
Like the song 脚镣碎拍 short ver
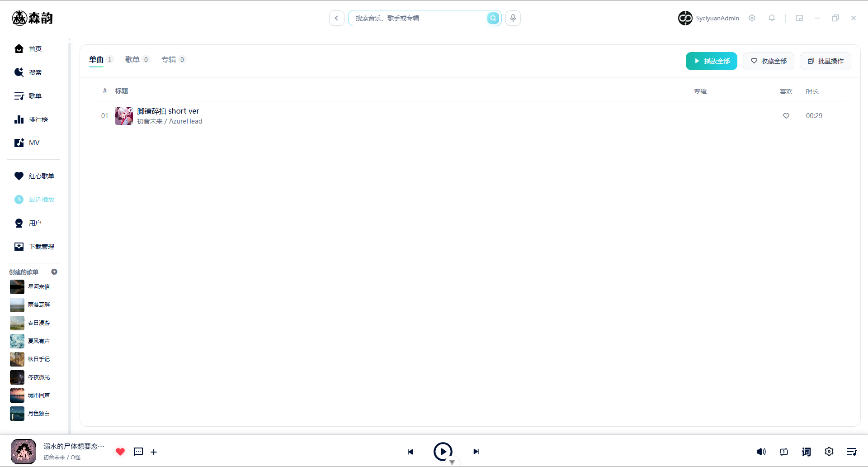pos(786,116)
